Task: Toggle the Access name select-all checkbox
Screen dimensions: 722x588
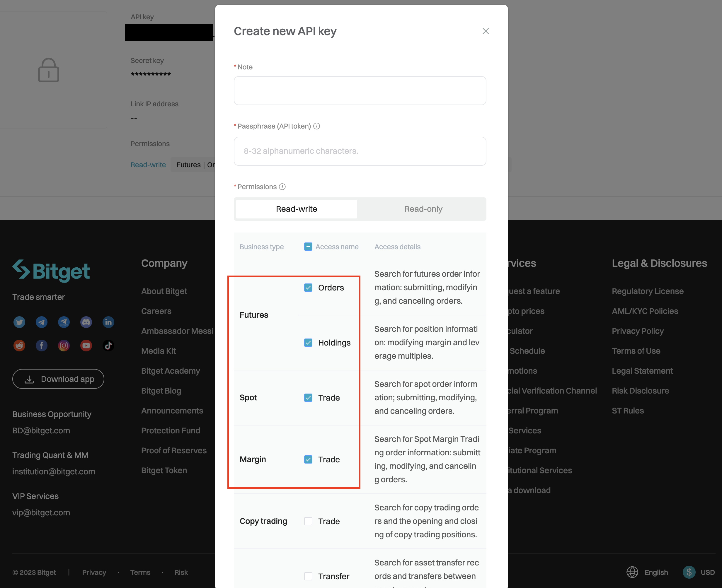Action: click(x=308, y=247)
